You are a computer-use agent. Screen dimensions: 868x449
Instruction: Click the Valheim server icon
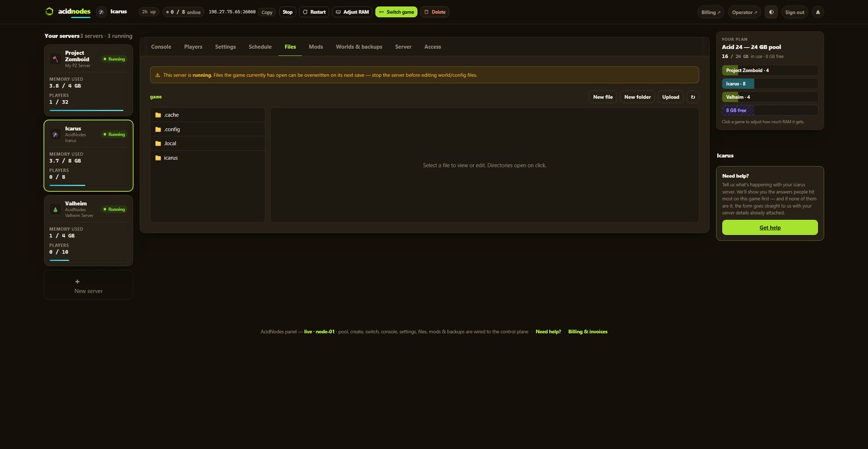[55, 209]
